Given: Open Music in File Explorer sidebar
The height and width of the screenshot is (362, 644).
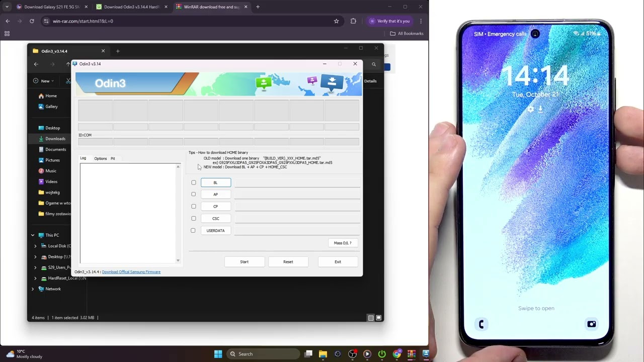Looking at the screenshot, I should coord(47,171).
